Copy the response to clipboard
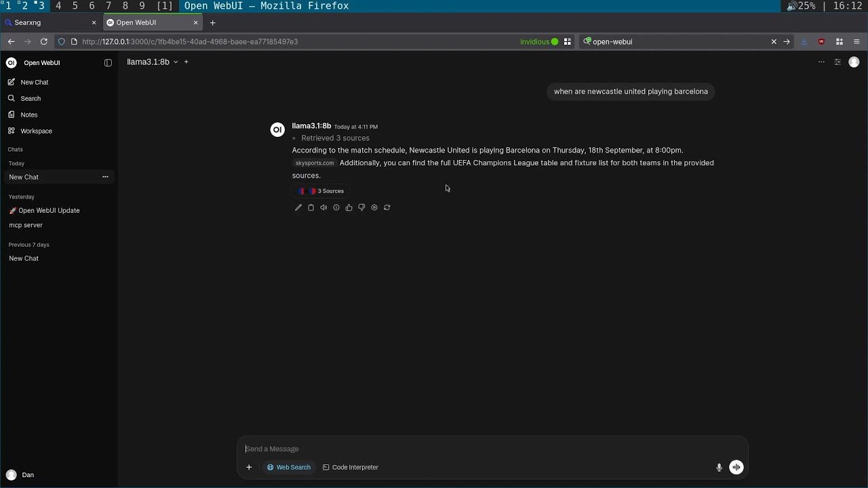The width and height of the screenshot is (868, 488). [311, 207]
